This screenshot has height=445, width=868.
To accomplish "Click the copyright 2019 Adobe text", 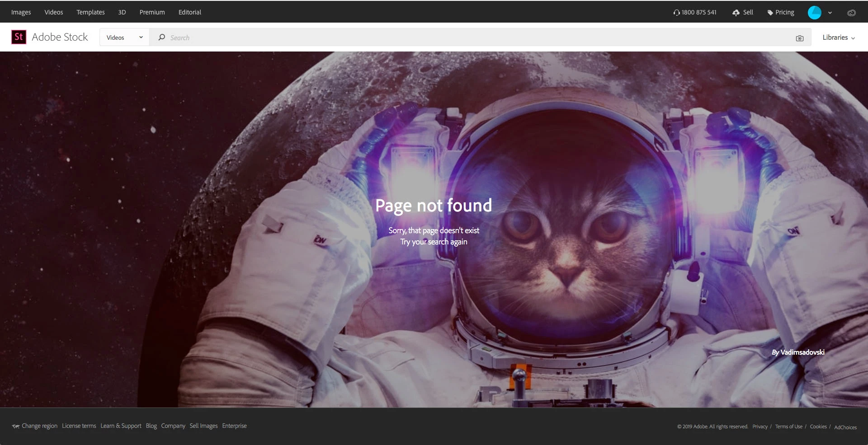I will coord(712,426).
